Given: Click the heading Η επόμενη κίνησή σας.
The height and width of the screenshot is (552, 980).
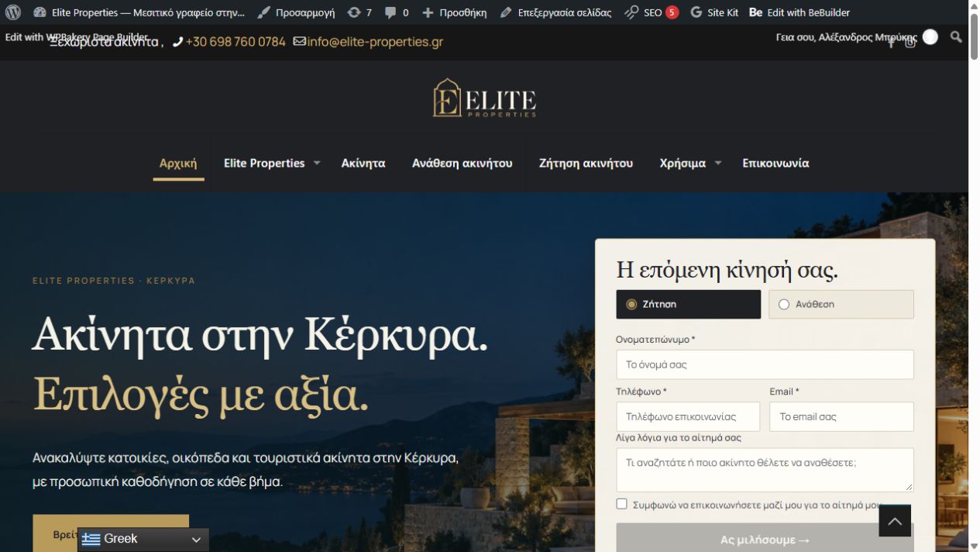Looking at the screenshot, I should click(727, 270).
